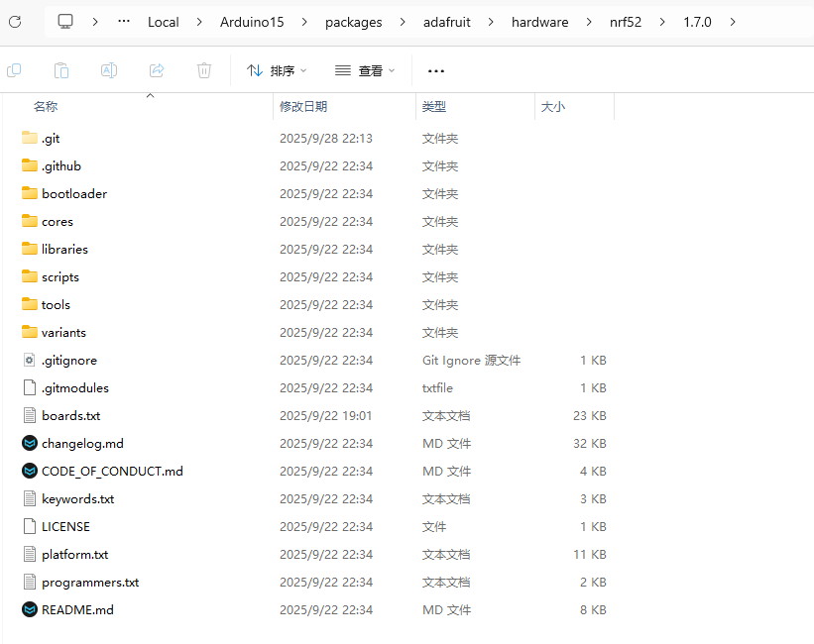Click the Paste icon in the toolbar

[x=61, y=70]
